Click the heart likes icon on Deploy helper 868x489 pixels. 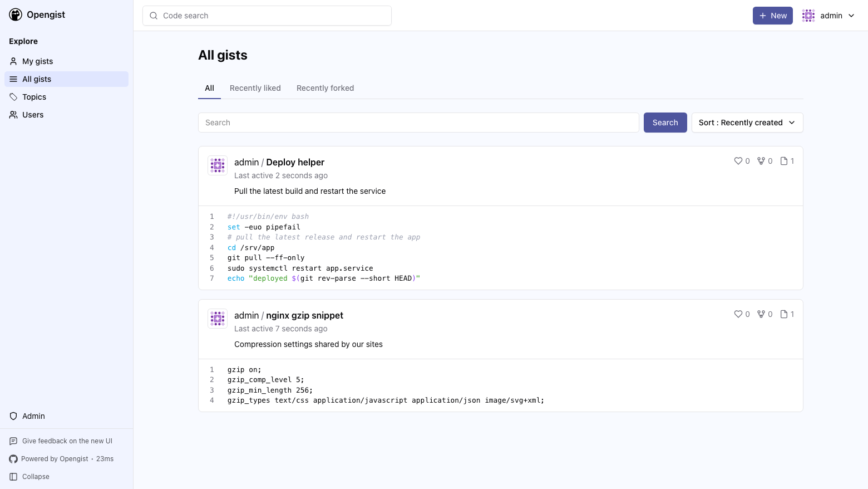(738, 161)
